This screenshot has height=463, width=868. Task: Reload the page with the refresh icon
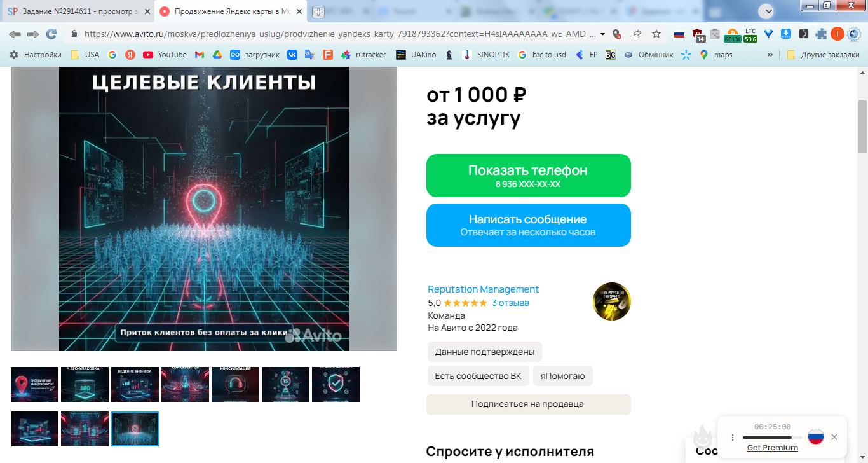click(x=51, y=34)
